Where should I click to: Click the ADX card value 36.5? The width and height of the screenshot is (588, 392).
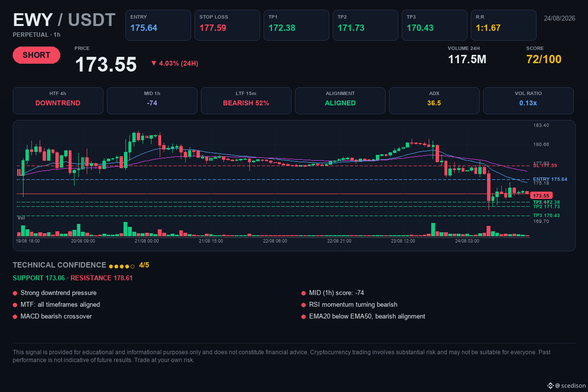[434, 103]
